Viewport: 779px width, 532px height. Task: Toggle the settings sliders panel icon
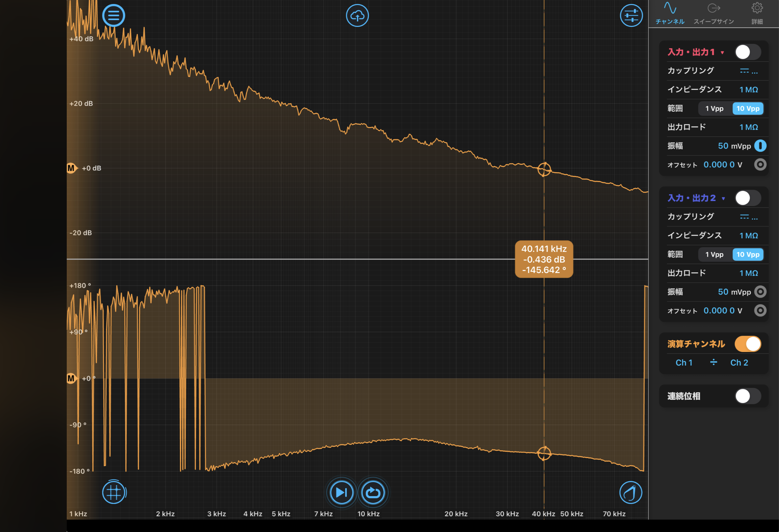631,15
